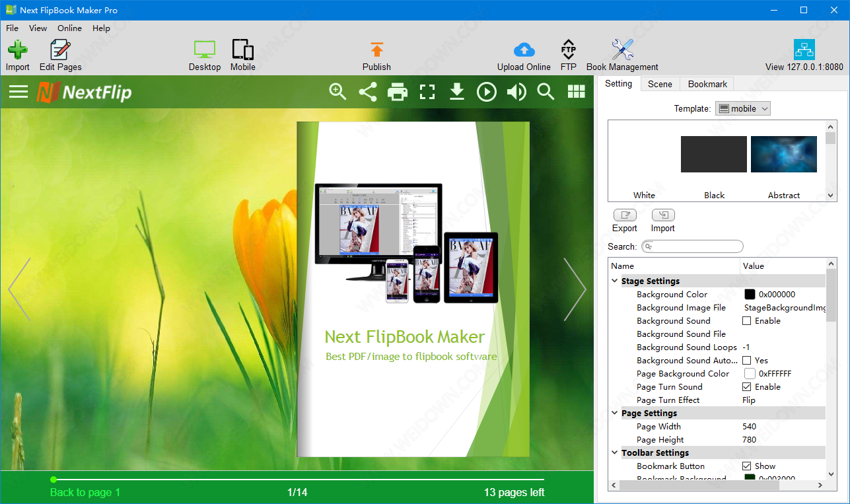Click the search icon in viewer toolbar
The image size is (850, 504).
[x=546, y=92]
